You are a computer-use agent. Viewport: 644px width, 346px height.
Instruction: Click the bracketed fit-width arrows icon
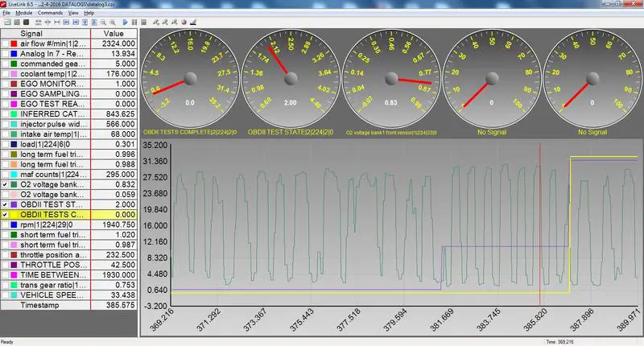click(57, 23)
